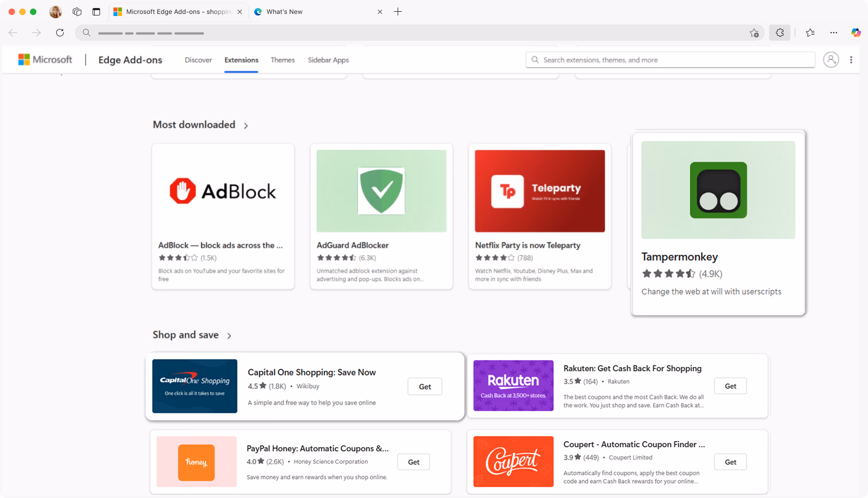Screen dimensions: 868x498
Task: Click the address bar search icon
Action: (86, 33)
